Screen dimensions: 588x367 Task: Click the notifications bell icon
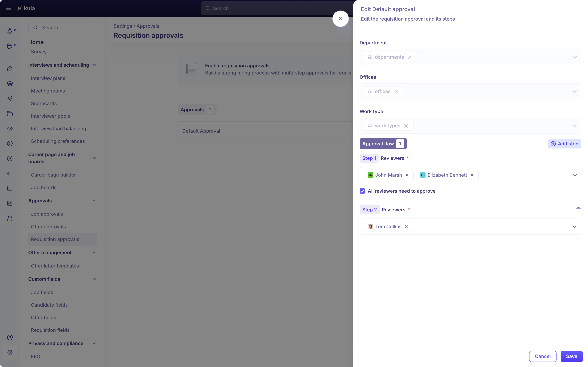coord(10,31)
